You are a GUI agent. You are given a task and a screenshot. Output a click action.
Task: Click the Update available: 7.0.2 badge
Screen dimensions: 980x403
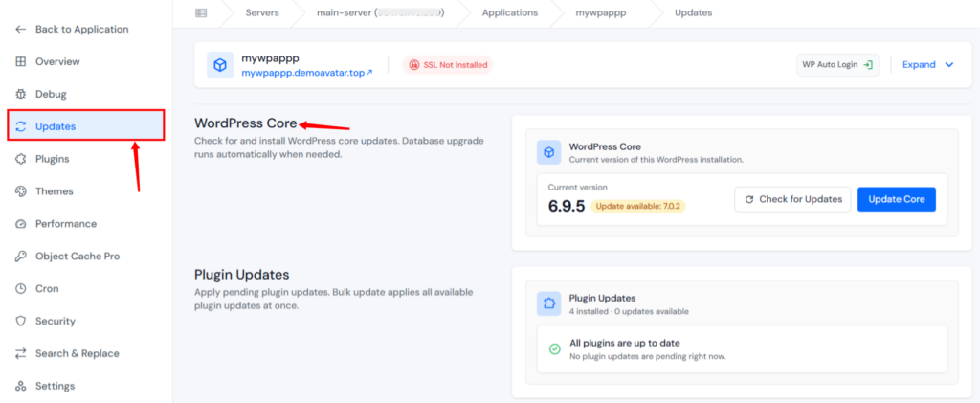coord(638,206)
